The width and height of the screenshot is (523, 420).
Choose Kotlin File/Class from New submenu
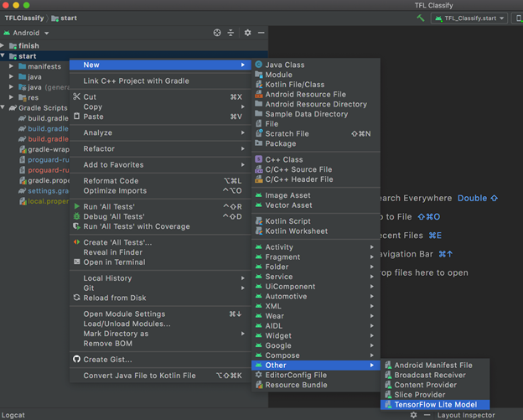(294, 85)
